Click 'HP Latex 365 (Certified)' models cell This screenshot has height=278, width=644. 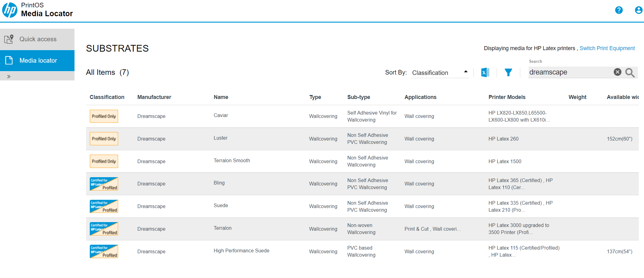coord(521,184)
